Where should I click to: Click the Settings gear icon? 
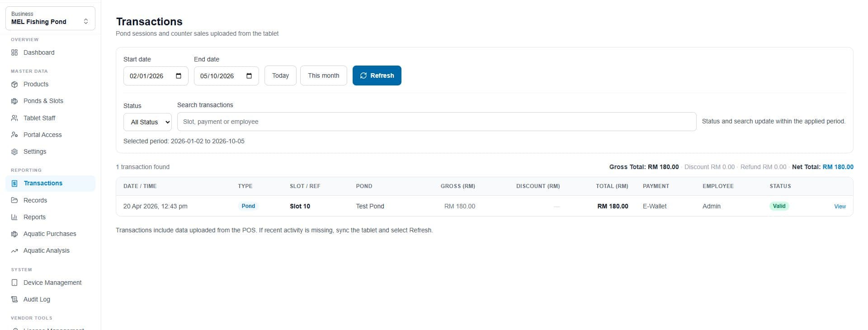tap(14, 151)
